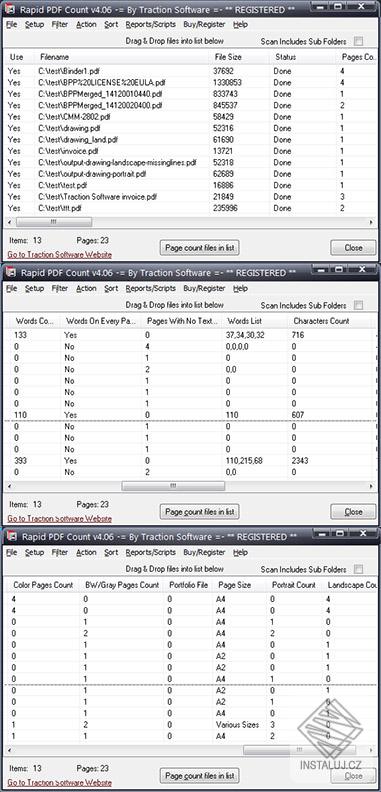Select C:\test\CMM-2802.pdf row
Image resolution: width=381 pixels, height=792 pixels.
pyautogui.click(x=189, y=117)
